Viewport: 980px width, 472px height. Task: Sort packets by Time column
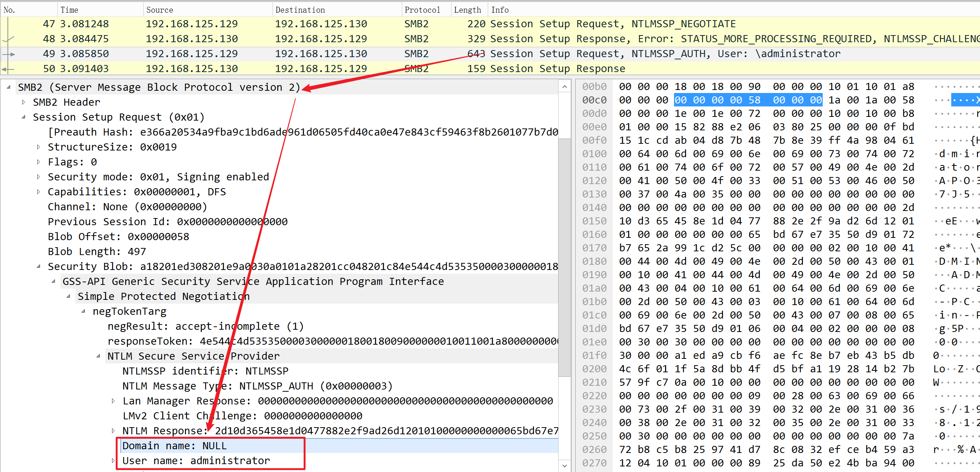(x=101, y=9)
